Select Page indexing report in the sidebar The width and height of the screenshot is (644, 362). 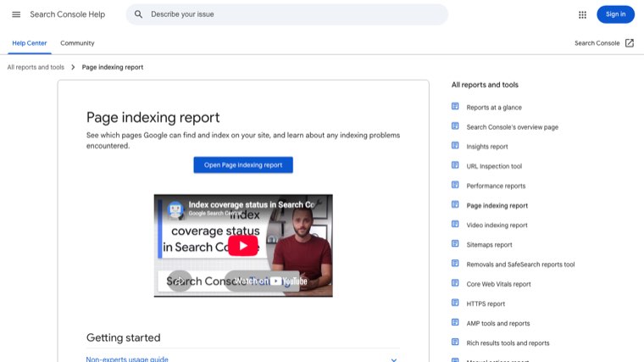(497, 205)
